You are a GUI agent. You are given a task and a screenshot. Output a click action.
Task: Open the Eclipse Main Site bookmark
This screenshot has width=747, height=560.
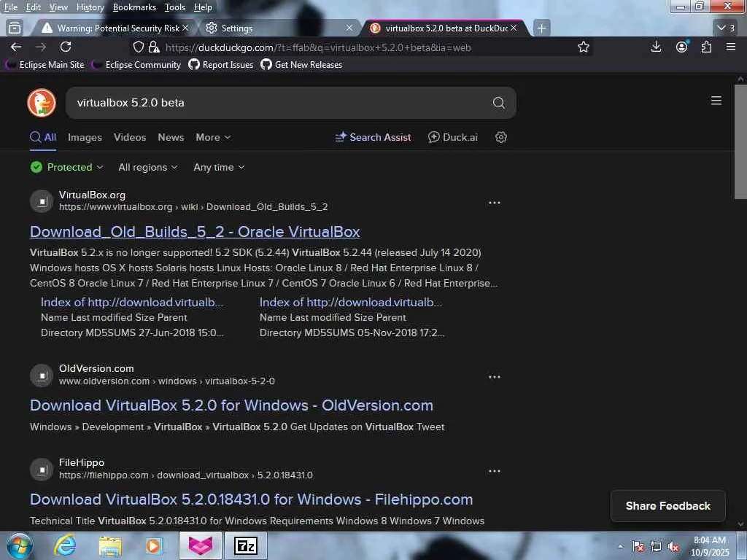click(x=45, y=65)
